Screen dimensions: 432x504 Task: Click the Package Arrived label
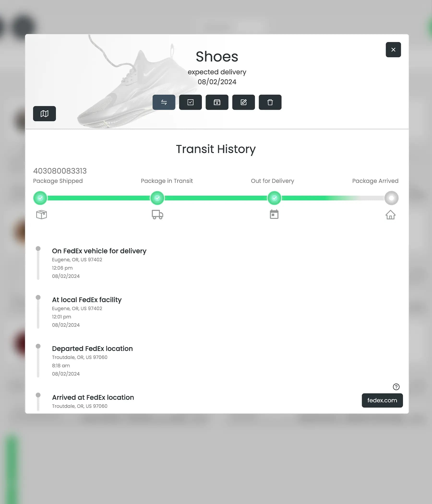(375, 181)
